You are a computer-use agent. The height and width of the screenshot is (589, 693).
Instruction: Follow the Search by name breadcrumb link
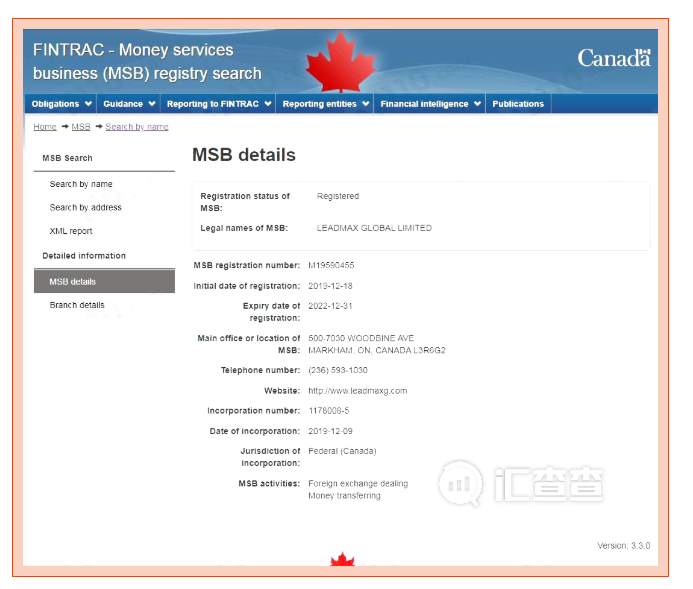(137, 127)
